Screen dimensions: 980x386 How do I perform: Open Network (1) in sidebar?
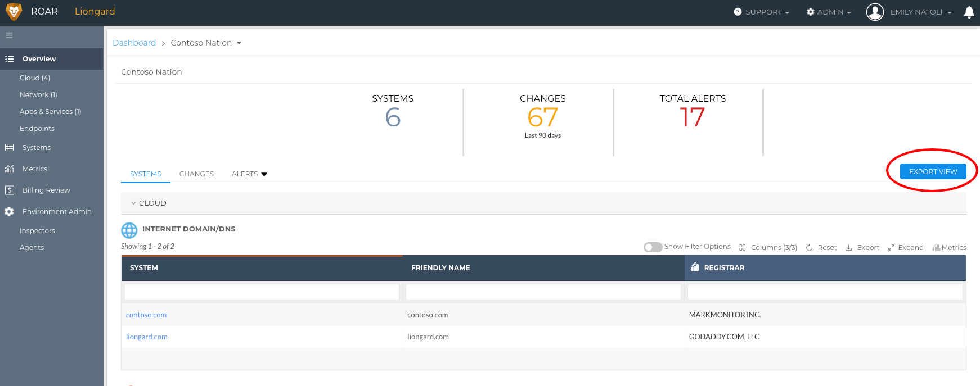point(38,95)
